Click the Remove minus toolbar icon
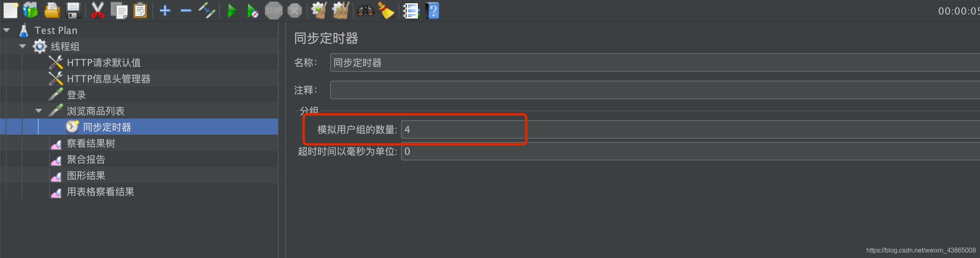 click(x=186, y=11)
